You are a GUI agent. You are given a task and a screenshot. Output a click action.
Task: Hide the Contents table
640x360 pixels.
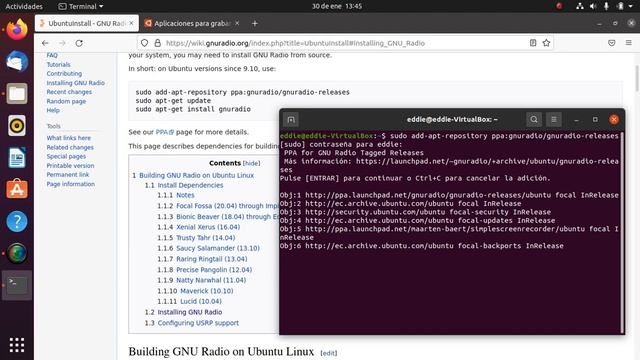tap(251, 163)
